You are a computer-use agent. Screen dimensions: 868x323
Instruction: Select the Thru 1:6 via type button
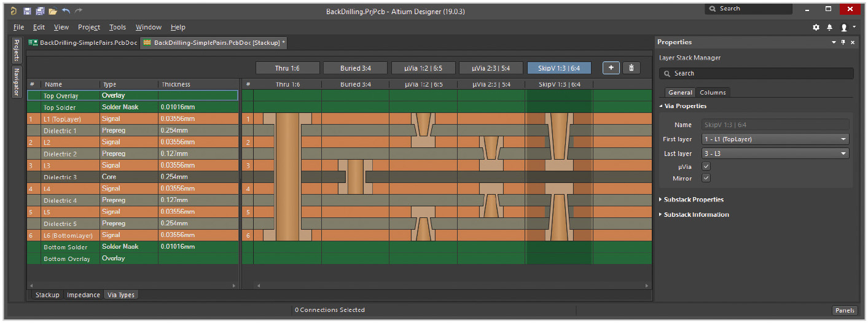pos(287,68)
